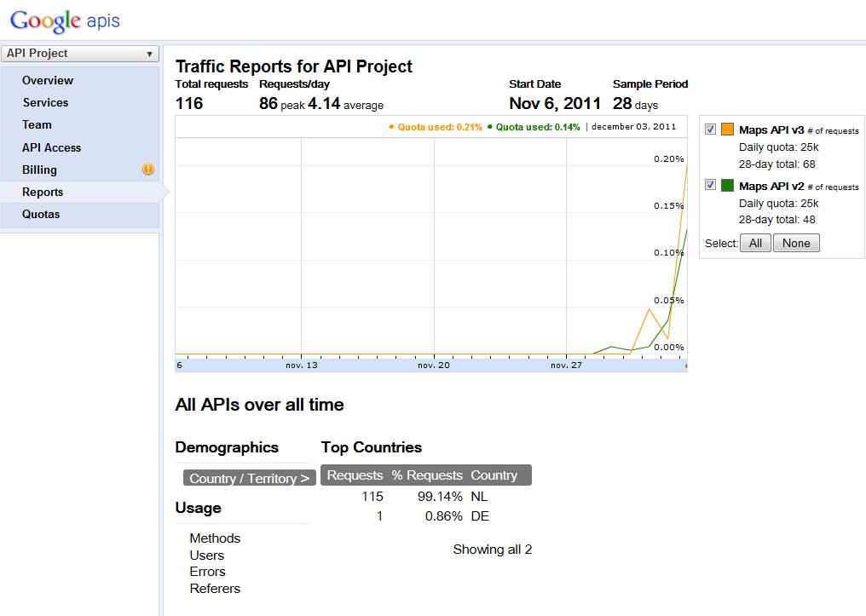Open the API Project dropdown
Screen dimensions: 866x616
[80, 54]
